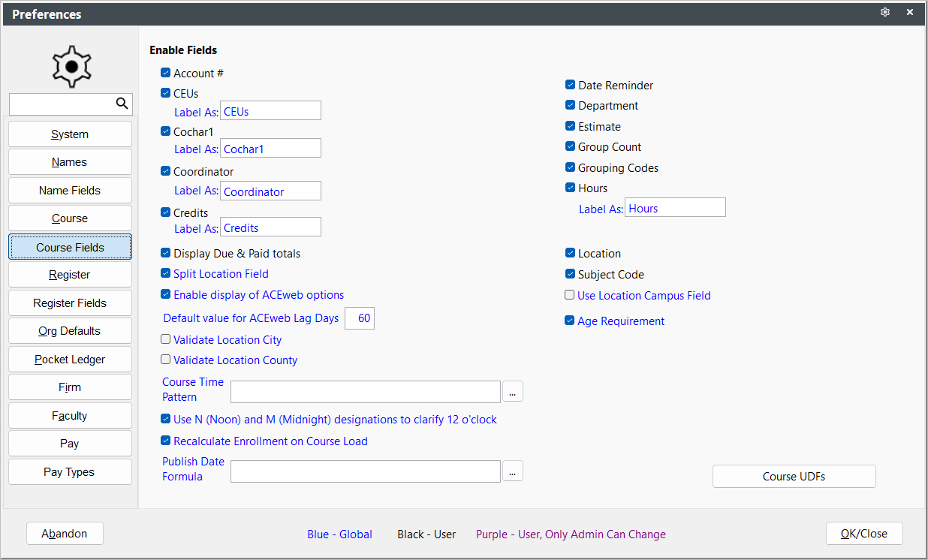Open the Course Time Pattern ellipsis button

(512, 391)
